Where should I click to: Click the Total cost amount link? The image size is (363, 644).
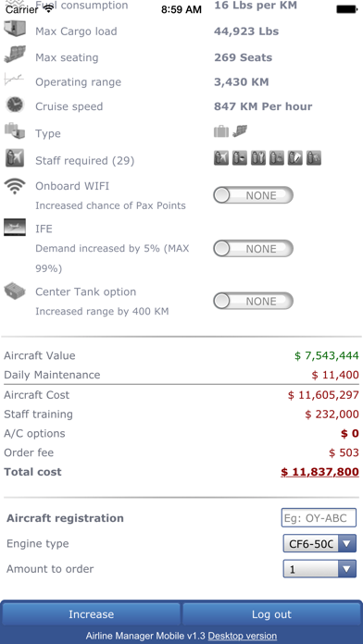(x=319, y=472)
